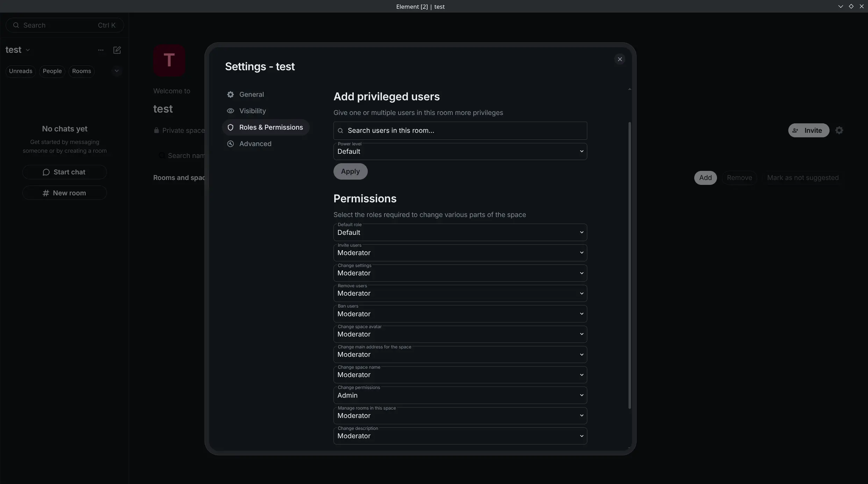Click the test space avatar thumbnail
868x484 pixels.
(169, 60)
